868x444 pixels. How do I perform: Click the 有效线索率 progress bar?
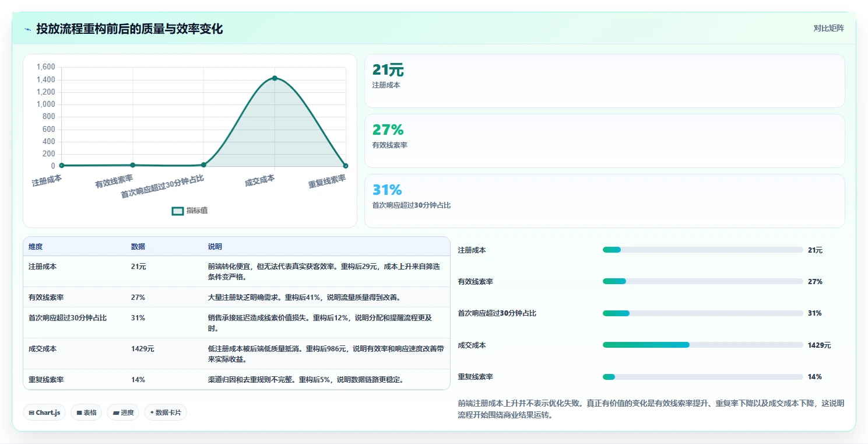pyautogui.click(x=702, y=281)
